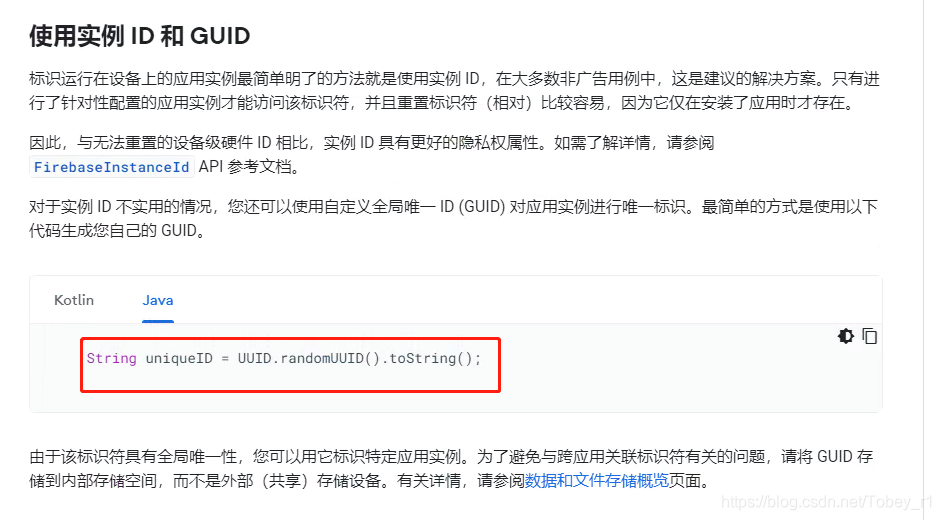Screen dimensions: 941x520
Task: Open the FirebaseInstanceId API reference link
Action: (x=112, y=167)
